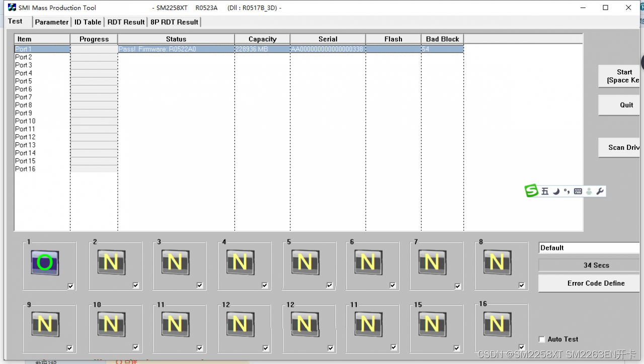Click the green Sogou S input method icon
The image size is (644, 364).
(532, 191)
